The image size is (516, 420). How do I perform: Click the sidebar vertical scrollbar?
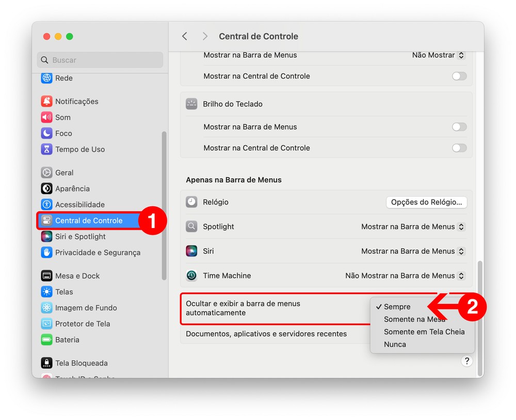164,206
